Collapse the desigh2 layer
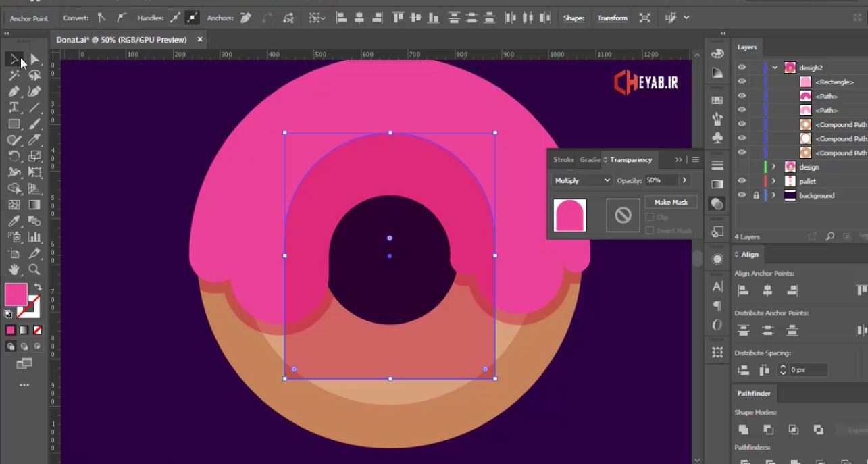This screenshot has width=868, height=464. (x=774, y=68)
